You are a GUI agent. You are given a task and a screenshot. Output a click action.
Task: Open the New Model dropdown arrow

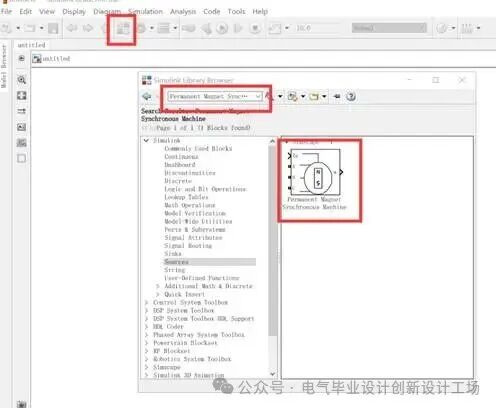[18, 28]
